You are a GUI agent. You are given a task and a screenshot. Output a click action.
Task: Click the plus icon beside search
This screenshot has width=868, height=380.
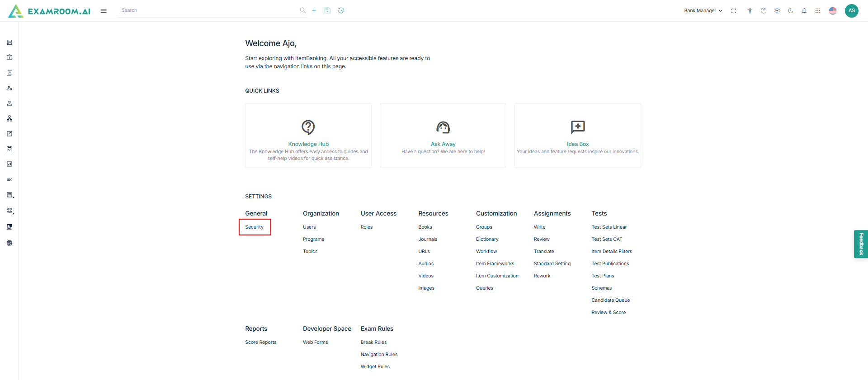click(x=314, y=10)
